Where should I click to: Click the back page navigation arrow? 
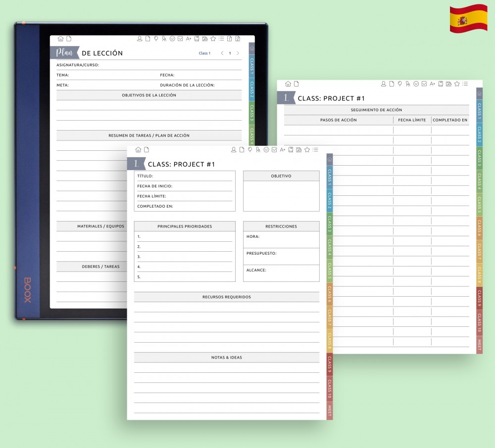[222, 53]
